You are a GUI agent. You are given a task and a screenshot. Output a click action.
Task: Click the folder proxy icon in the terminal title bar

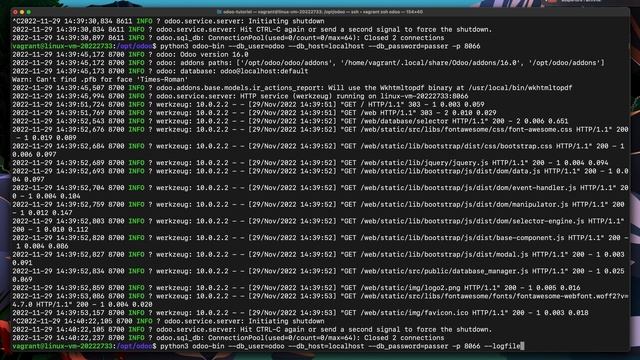coord(219,12)
